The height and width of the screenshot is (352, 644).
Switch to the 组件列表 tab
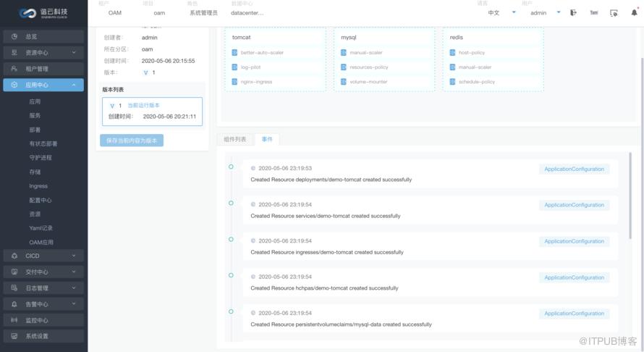(x=235, y=139)
